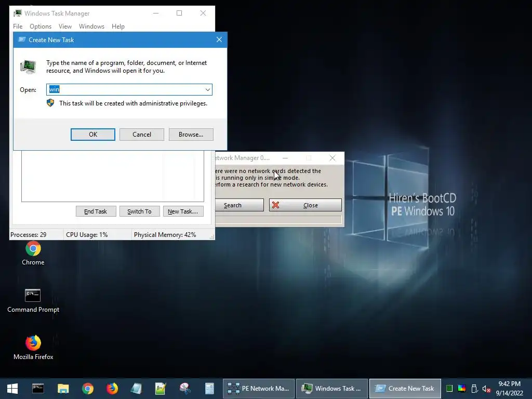Open the Windows Start menu
Image resolution: width=532 pixels, height=399 pixels.
point(12,389)
